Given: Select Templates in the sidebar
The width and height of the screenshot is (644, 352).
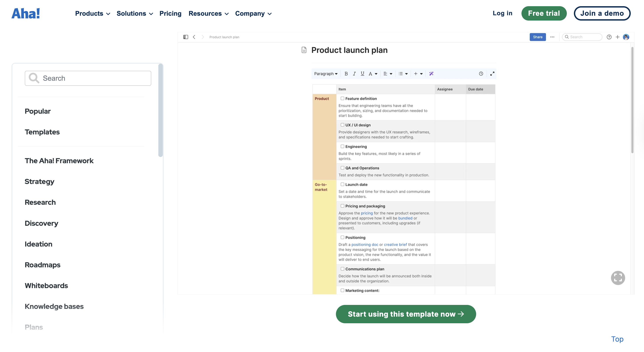Looking at the screenshot, I should coord(42,132).
